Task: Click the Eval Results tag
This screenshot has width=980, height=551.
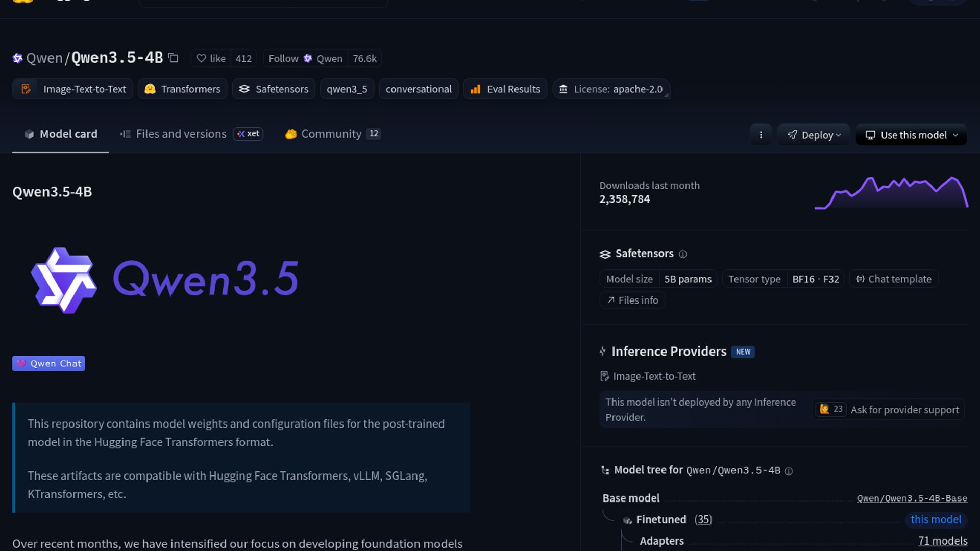Action: 505,89
